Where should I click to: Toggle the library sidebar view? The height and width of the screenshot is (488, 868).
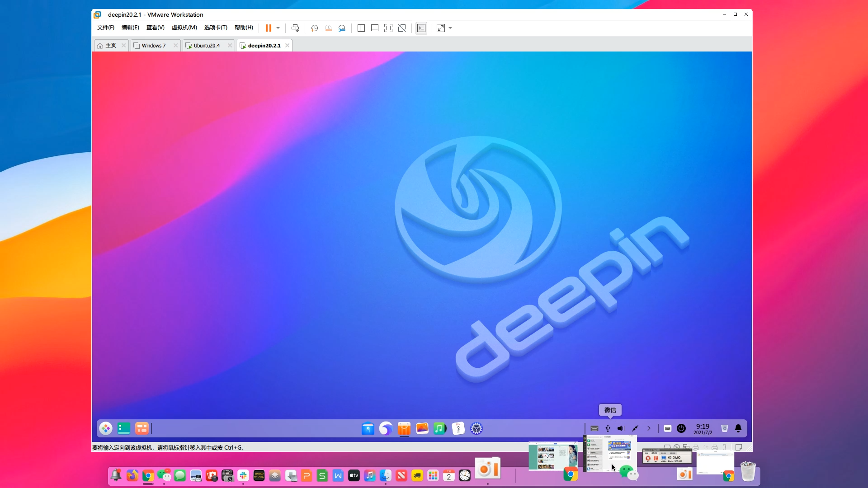tap(361, 28)
